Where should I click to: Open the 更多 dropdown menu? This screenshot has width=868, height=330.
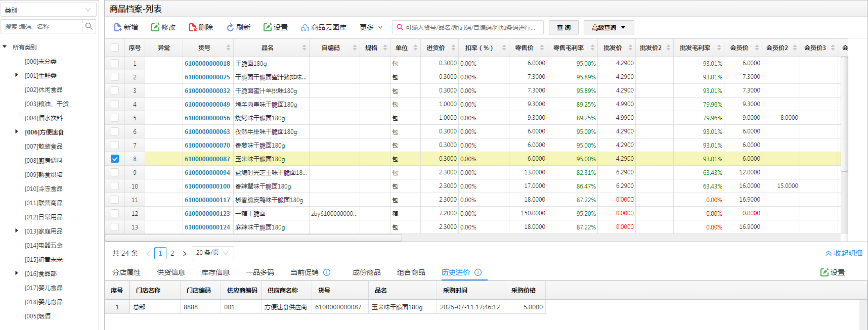pos(371,27)
